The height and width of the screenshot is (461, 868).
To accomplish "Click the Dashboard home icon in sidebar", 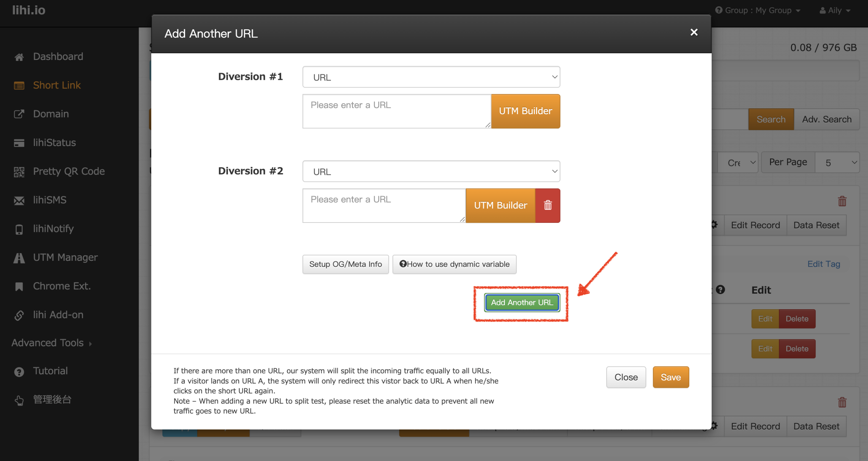I will click(19, 57).
